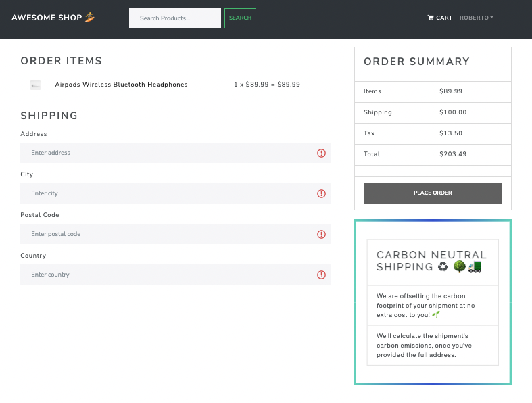Open the CART link
The image size is (532, 403).
(x=439, y=18)
